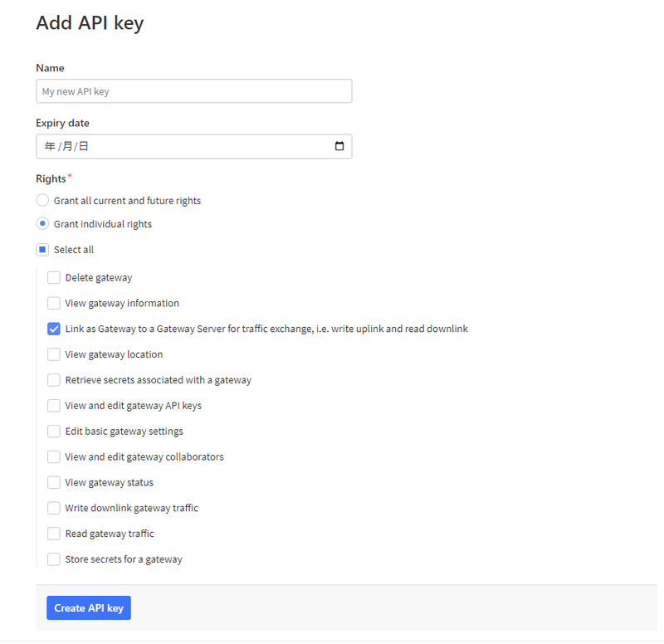Select Grant all current and future rights
The width and height of the screenshot is (664, 644).
(x=43, y=201)
